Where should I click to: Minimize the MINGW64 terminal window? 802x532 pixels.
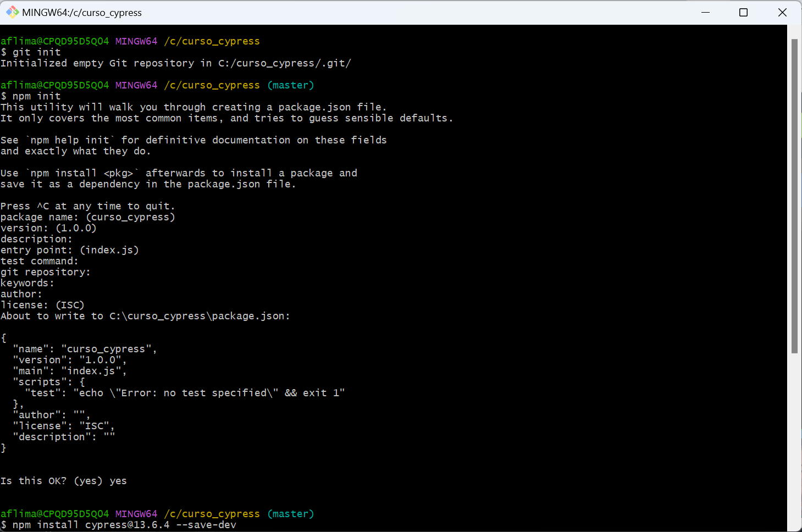[706, 12]
